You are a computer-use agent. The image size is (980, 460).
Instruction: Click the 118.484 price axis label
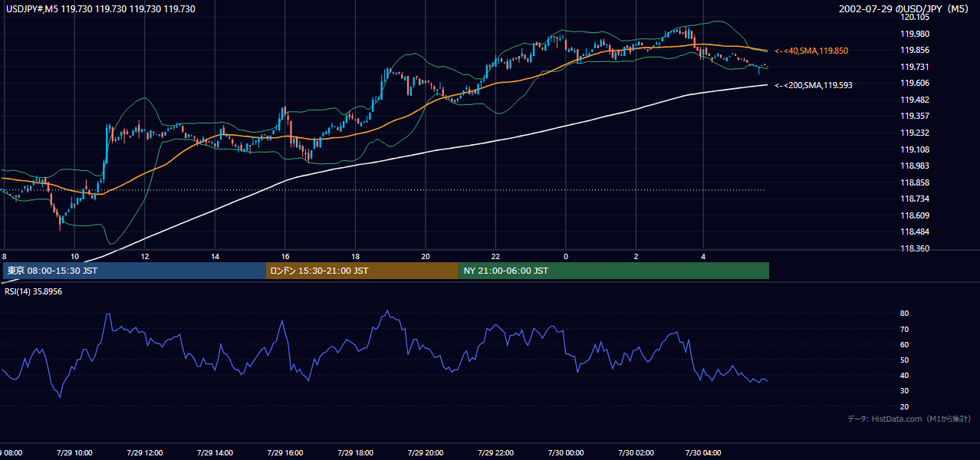pos(916,232)
